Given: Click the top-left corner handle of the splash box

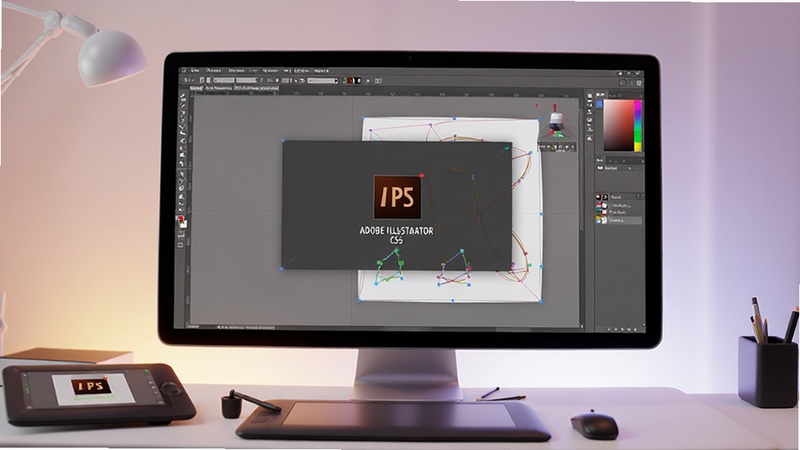Looking at the screenshot, I should [x=283, y=141].
